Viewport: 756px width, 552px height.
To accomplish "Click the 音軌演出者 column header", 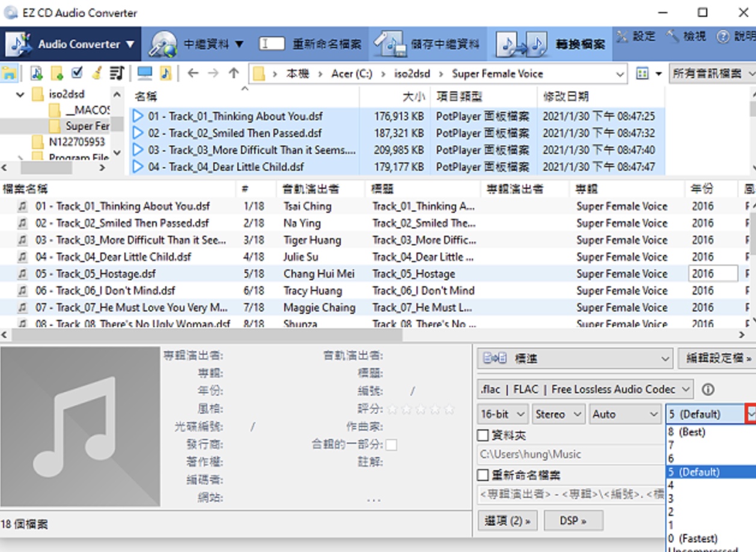I will [320, 189].
